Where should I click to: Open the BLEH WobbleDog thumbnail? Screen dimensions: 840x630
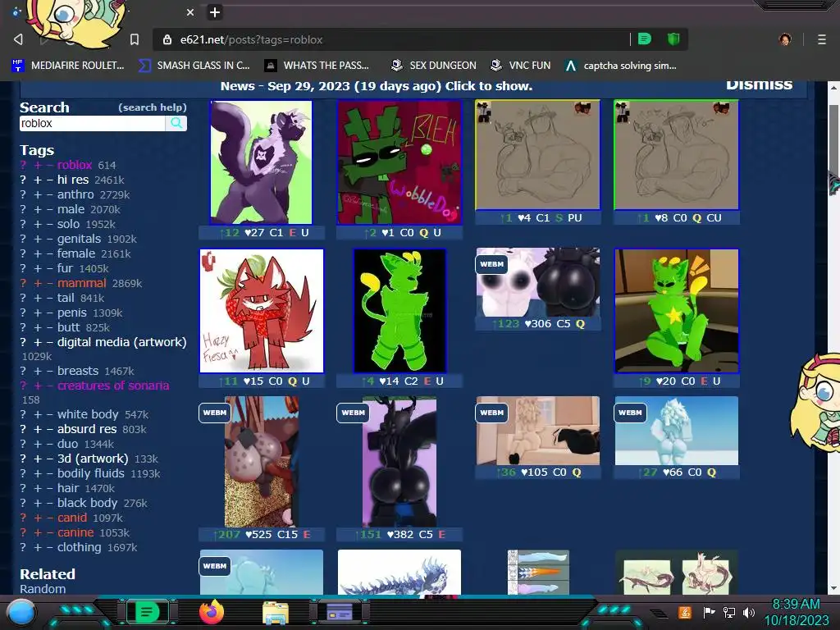pyautogui.click(x=399, y=163)
